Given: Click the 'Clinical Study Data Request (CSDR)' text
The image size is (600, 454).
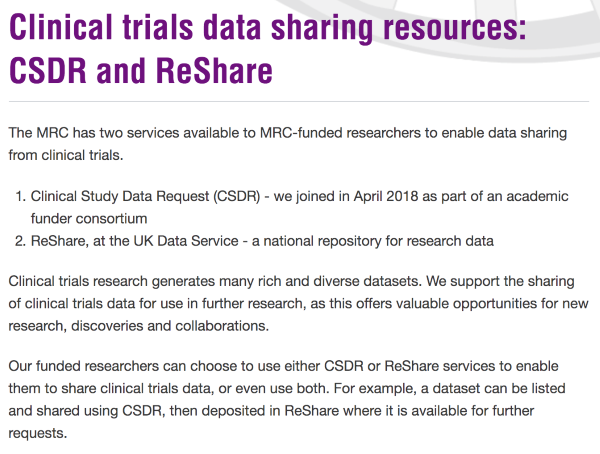Looking at the screenshot, I should point(145,196).
